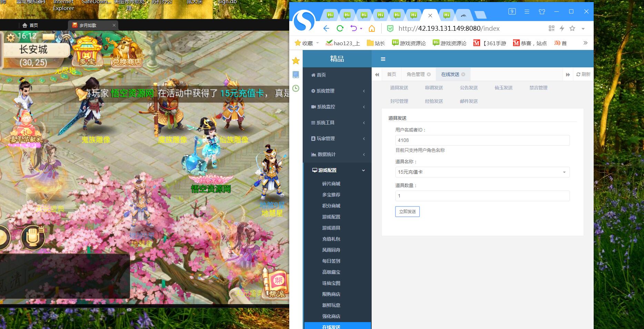644x329 pixels.
Task: Open the skin shirt icon in title bar
Action: coord(542,11)
